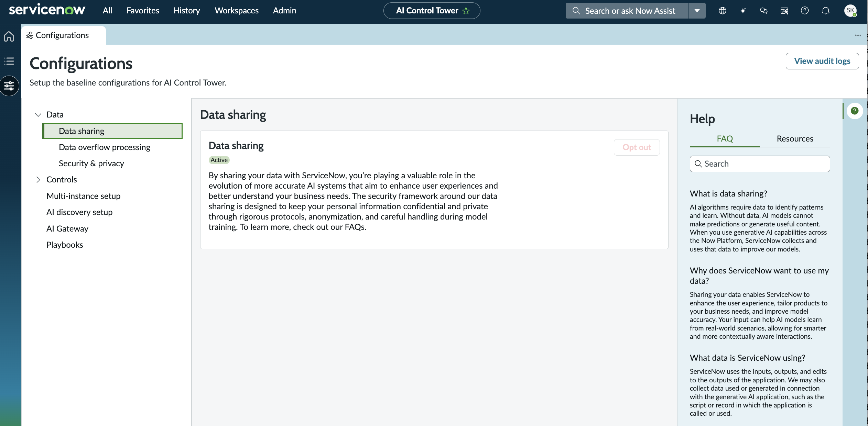Open the tab bar more options ellipsis
The image size is (868, 426).
tap(858, 35)
